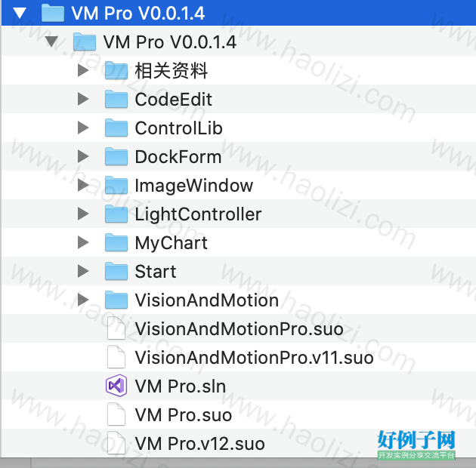This screenshot has width=476, height=468.
Task: Expand the Start folder
Action: click(83, 271)
